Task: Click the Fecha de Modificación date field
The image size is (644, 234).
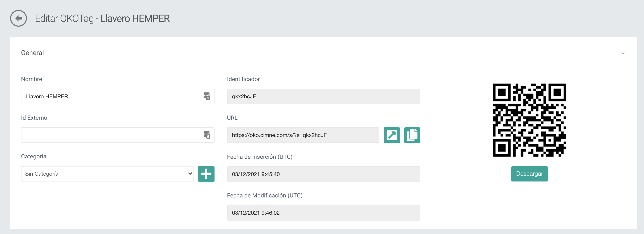Action: coord(323,213)
